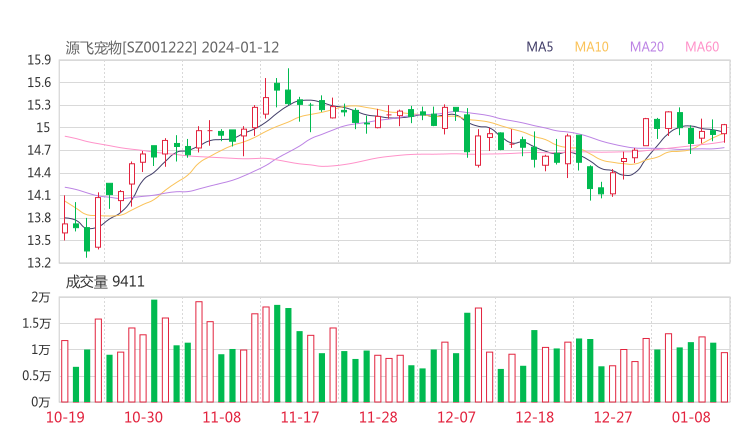
Task: Click the MA5 legend label
Action: pyautogui.click(x=539, y=47)
